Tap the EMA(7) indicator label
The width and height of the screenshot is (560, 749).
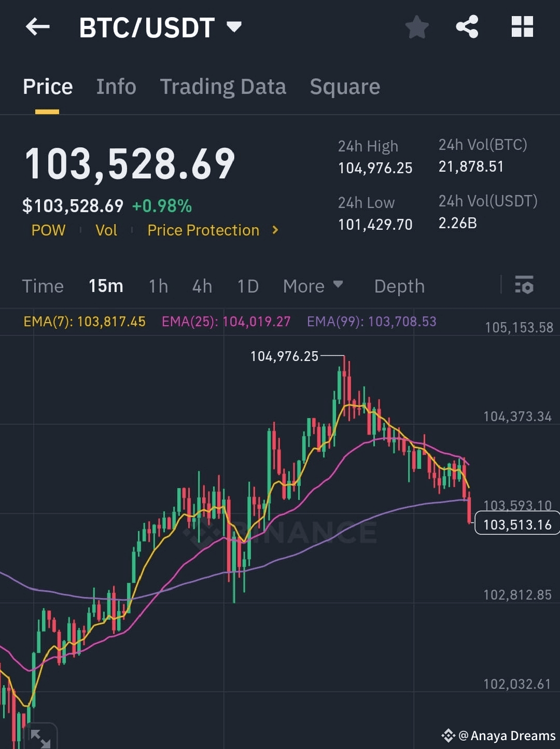click(x=85, y=322)
